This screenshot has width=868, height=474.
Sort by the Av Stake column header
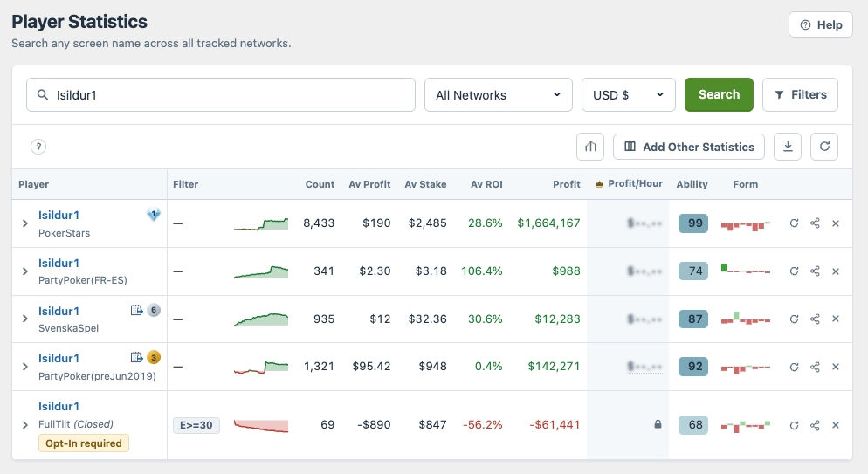coord(425,184)
